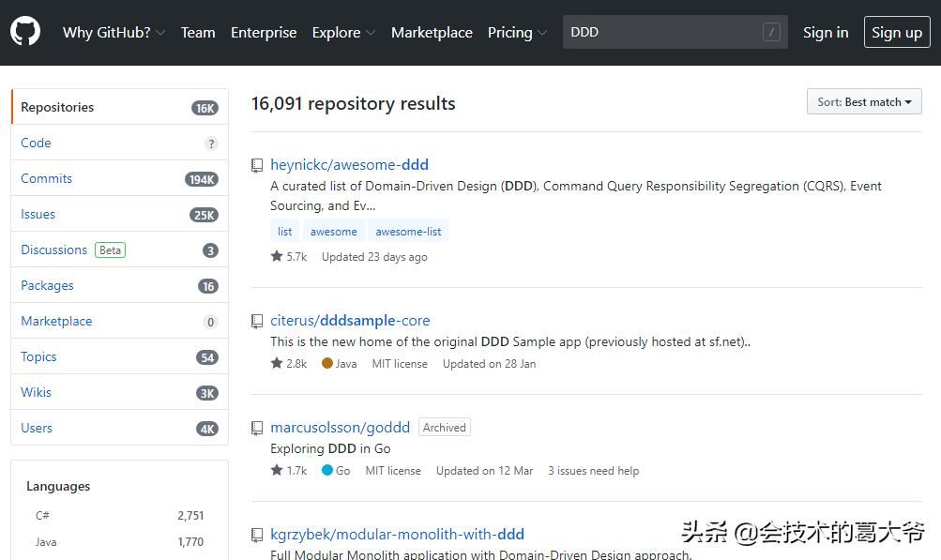Click the 5.7k star icon for awesome-ddd
941x560 pixels.
277,256
